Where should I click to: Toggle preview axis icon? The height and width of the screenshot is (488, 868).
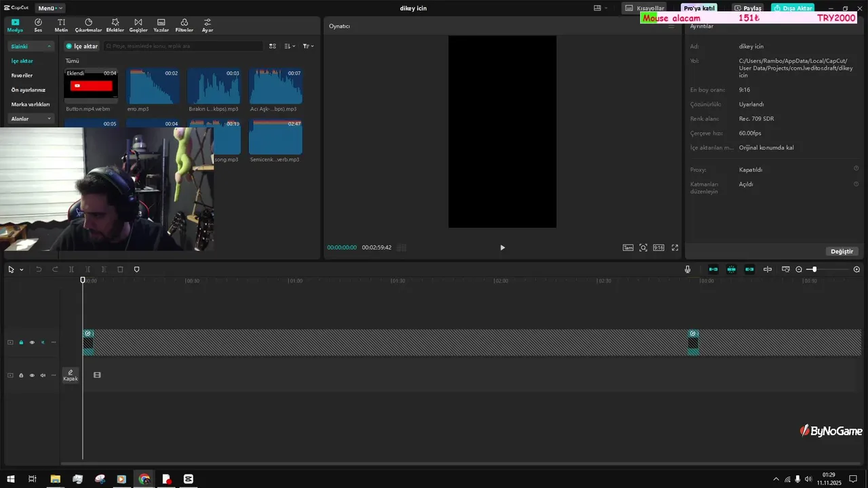point(768,270)
